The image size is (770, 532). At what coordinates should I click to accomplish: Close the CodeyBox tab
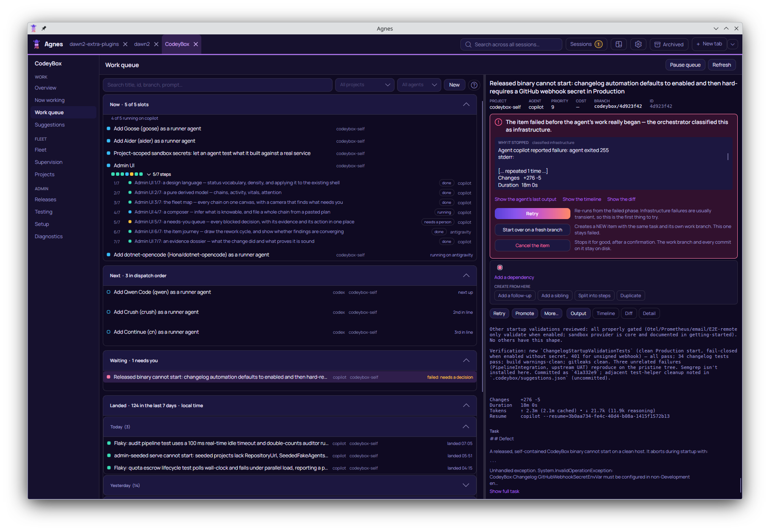pyautogui.click(x=196, y=44)
